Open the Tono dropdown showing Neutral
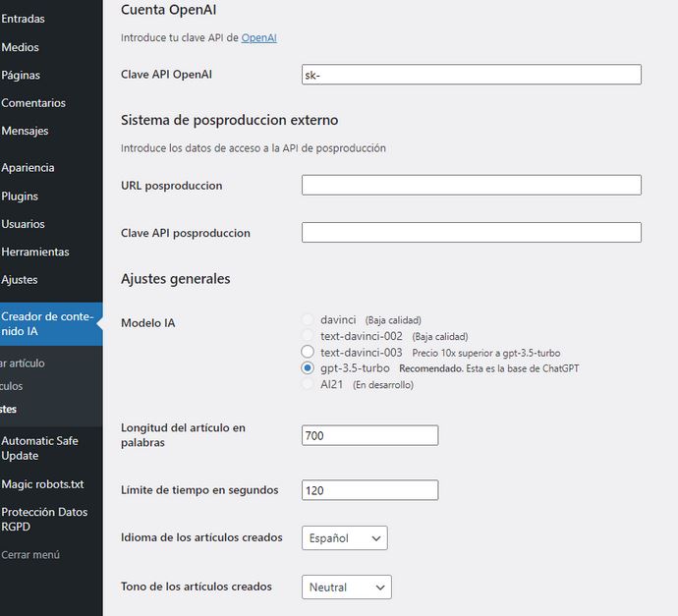 pyautogui.click(x=347, y=588)
